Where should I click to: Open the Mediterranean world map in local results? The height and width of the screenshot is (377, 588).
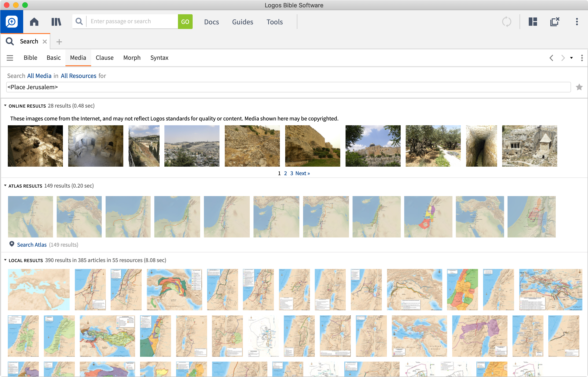(39, 290)
